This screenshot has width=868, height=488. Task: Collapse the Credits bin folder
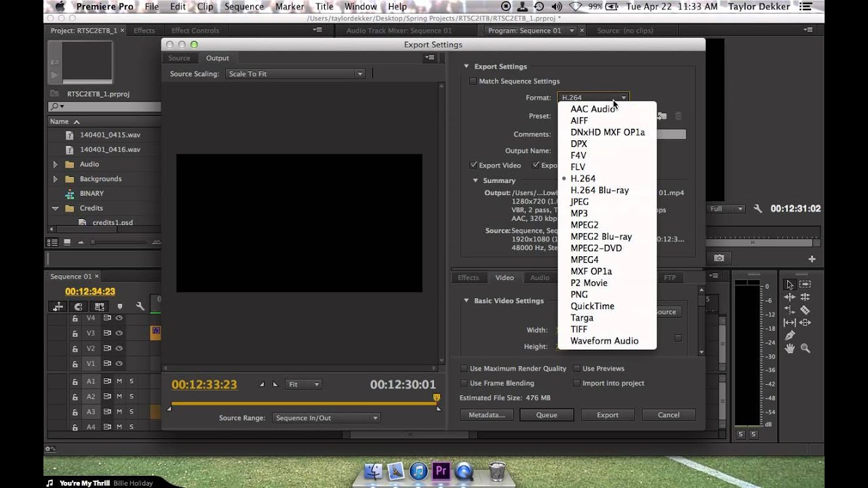[55, 208]
